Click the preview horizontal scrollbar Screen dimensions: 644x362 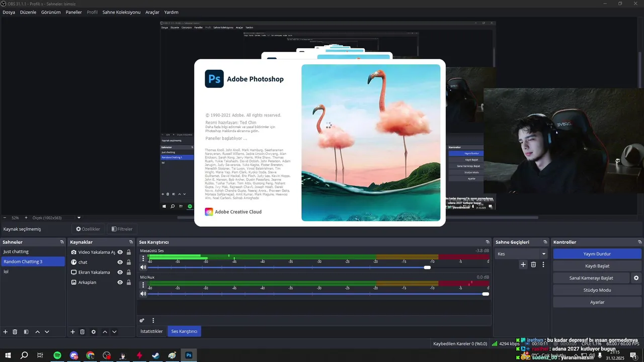(x=358, y=218)
